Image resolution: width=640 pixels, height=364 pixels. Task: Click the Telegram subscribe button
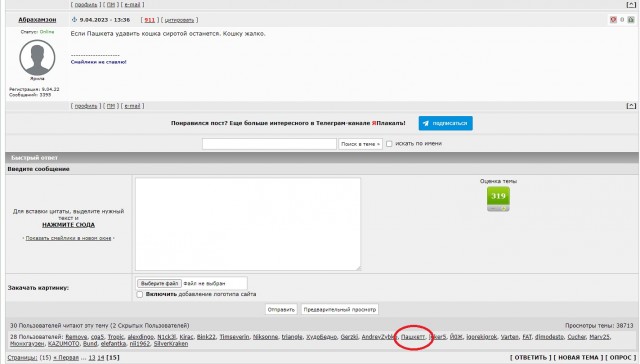point(445,123)
